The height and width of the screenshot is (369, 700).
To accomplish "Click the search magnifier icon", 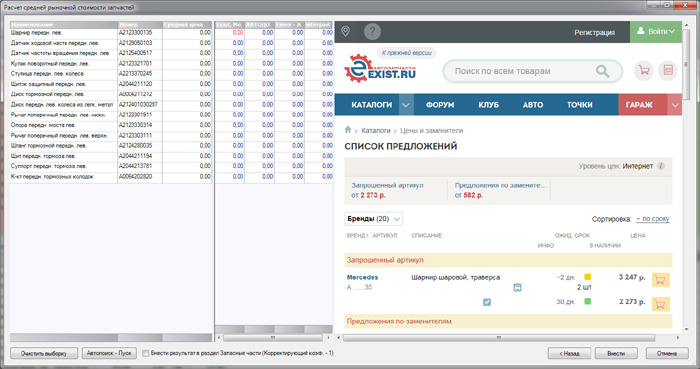I will click(603, 71).
